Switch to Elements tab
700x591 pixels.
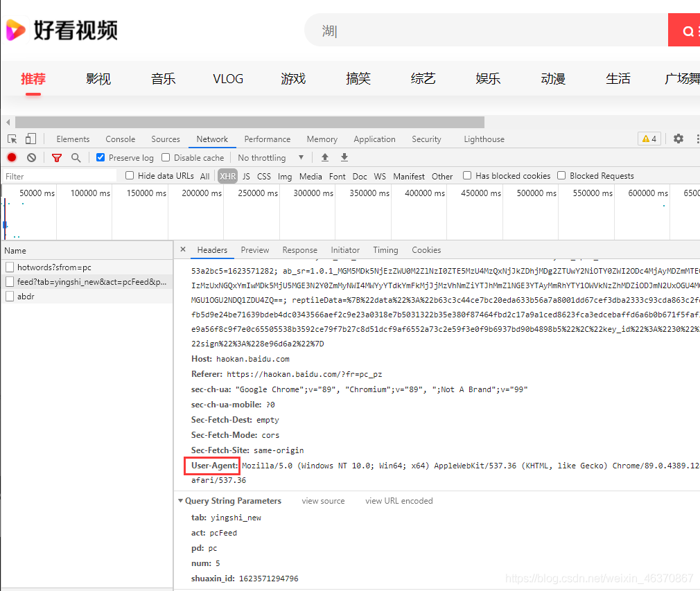pos(73,139)
